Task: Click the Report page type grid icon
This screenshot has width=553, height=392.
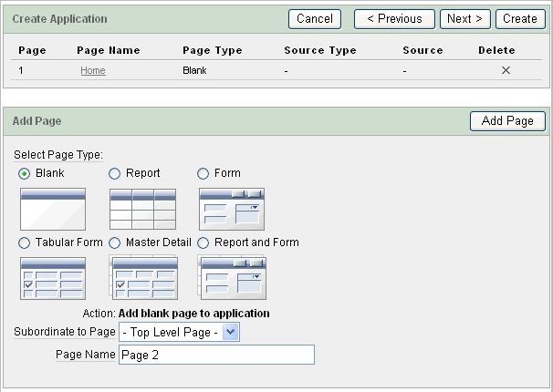Action: tap(142, 209)
